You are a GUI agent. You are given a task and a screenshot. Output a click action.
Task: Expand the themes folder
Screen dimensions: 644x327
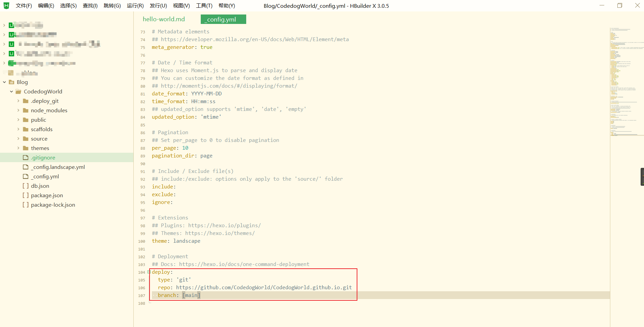[x=19, y=148]
